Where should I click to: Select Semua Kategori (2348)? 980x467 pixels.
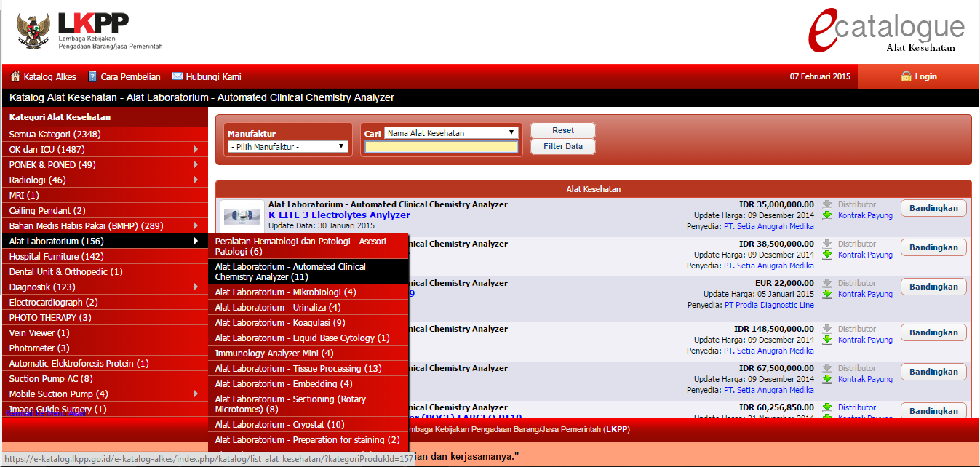click(x=105, y=134)
